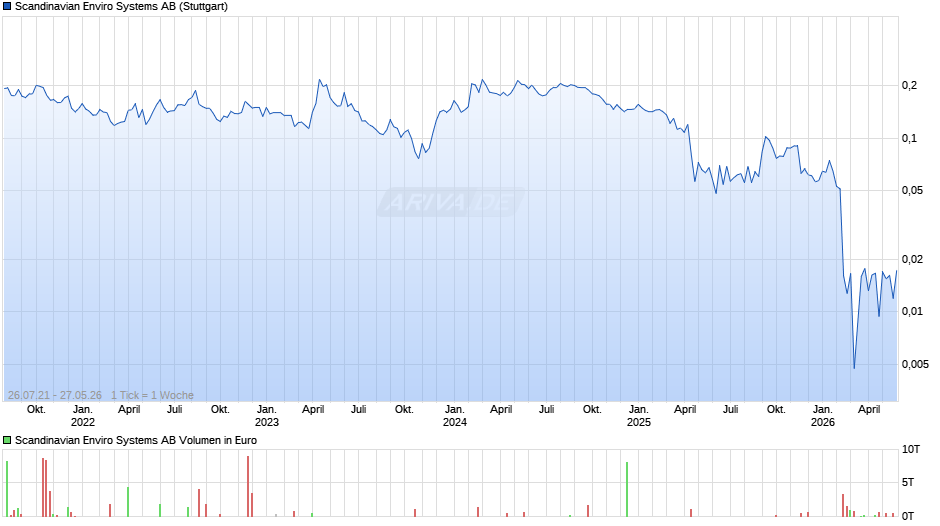Screen dimensions: 940x526
Task: Click the blue price chart legend square
Action: click(7, 7)
